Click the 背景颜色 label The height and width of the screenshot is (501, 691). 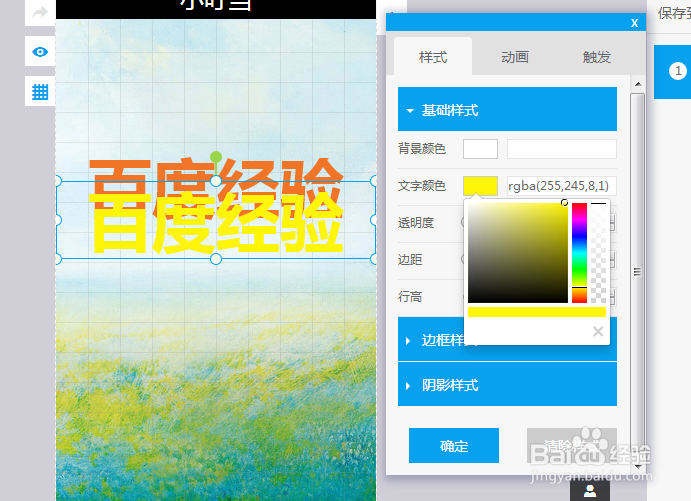coord(422,149)
